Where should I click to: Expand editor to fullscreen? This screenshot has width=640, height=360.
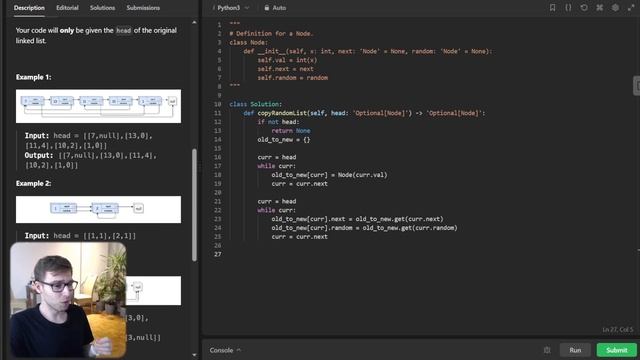(631, 8)
